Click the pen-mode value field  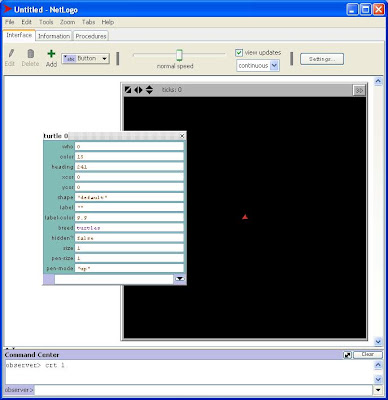pyautogui.click(x=129, y=268)
